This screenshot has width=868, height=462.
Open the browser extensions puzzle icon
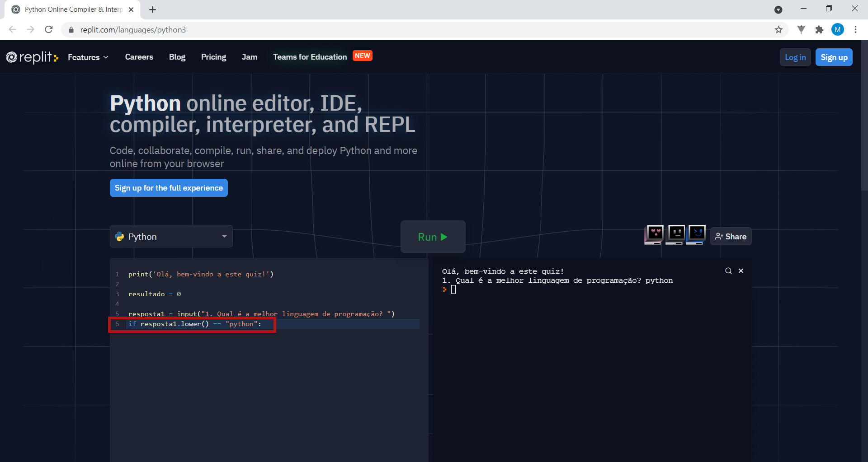(x=819, y=30)
